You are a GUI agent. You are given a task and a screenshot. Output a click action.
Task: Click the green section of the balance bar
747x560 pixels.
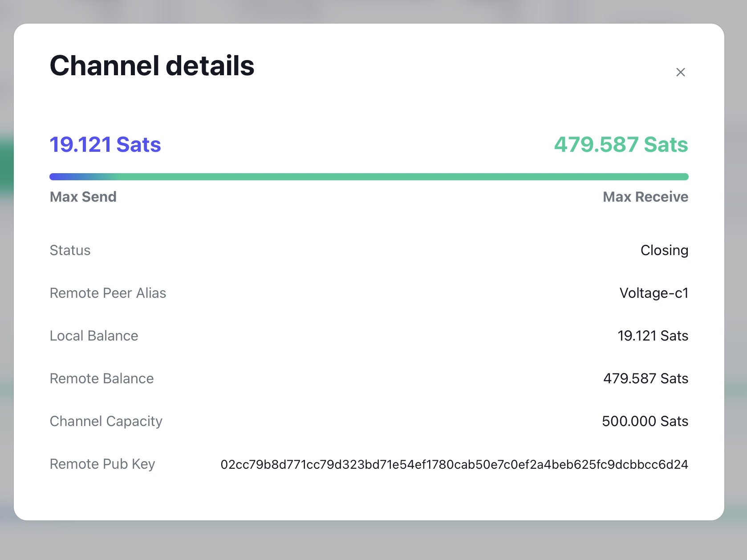(x=401, y=177)
